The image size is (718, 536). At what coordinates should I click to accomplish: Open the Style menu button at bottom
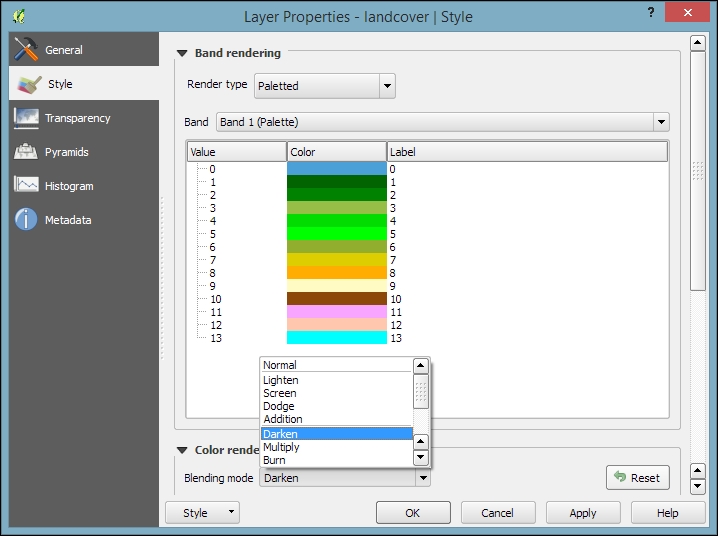click(202, 513)
